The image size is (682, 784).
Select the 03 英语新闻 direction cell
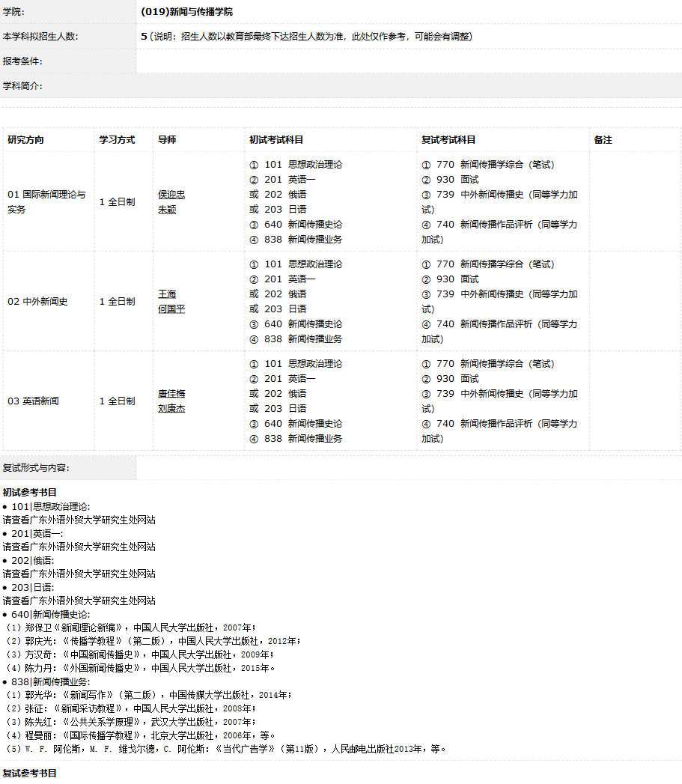pyautogui.click(x=34, y=401)
